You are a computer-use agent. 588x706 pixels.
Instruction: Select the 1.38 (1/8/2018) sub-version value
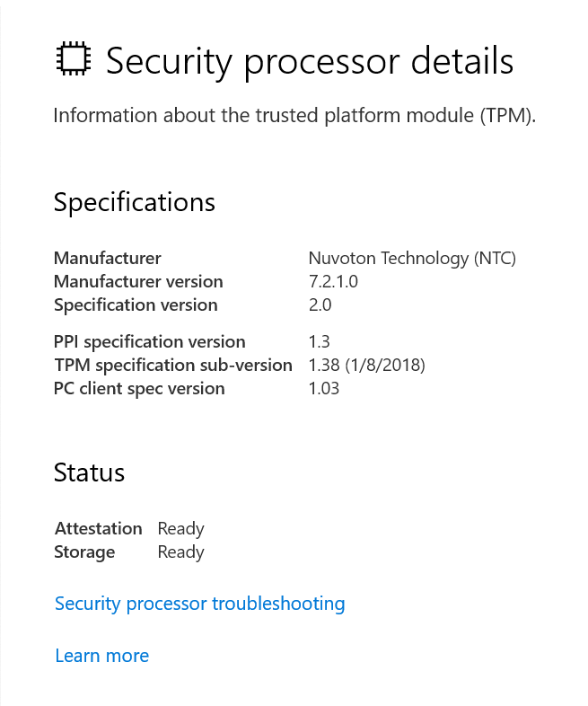(x=366, y=366)
